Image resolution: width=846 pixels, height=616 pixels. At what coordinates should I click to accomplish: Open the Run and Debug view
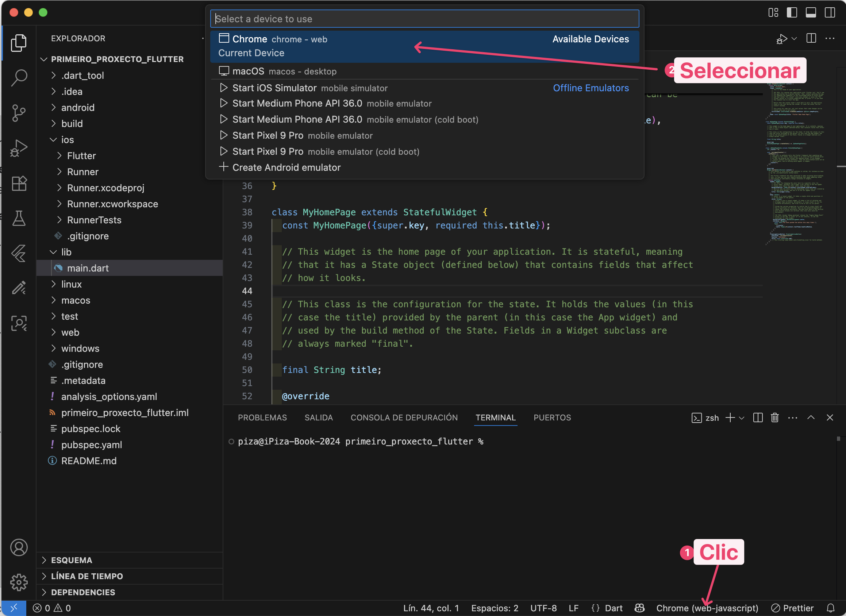(19, 148)
